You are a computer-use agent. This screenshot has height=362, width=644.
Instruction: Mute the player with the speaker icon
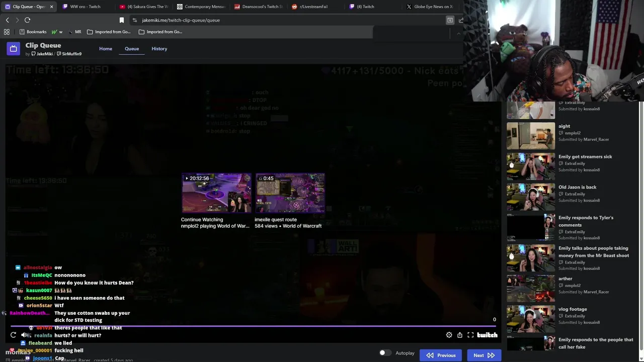pyautogui.click(x=24, y=335)
